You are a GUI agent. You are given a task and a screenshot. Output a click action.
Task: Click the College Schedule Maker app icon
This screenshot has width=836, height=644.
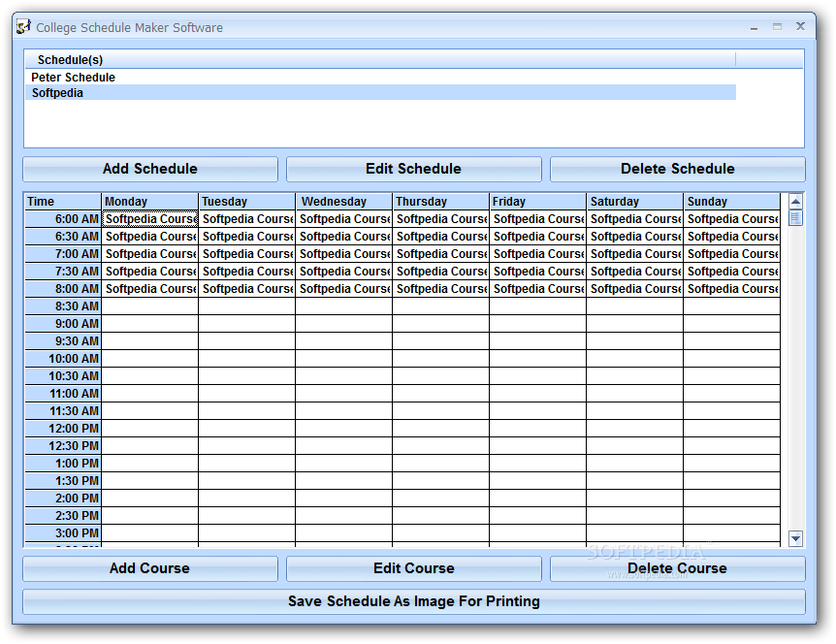point(23,26)
